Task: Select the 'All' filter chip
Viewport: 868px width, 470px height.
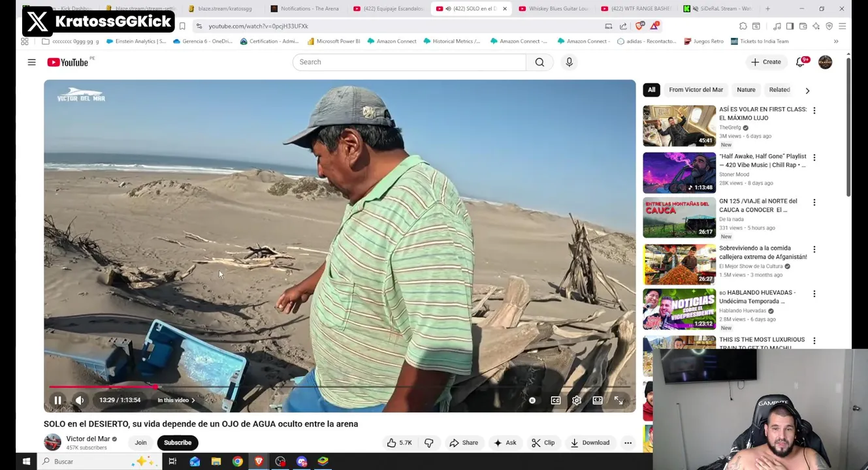Action: tap(651, 89)
